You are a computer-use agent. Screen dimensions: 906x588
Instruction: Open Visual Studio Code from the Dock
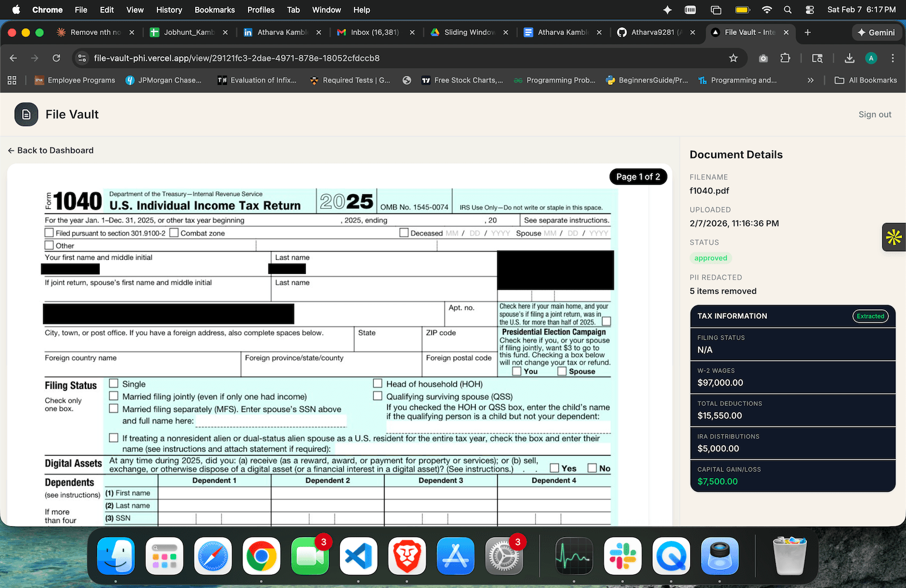[x=358, y=556]
